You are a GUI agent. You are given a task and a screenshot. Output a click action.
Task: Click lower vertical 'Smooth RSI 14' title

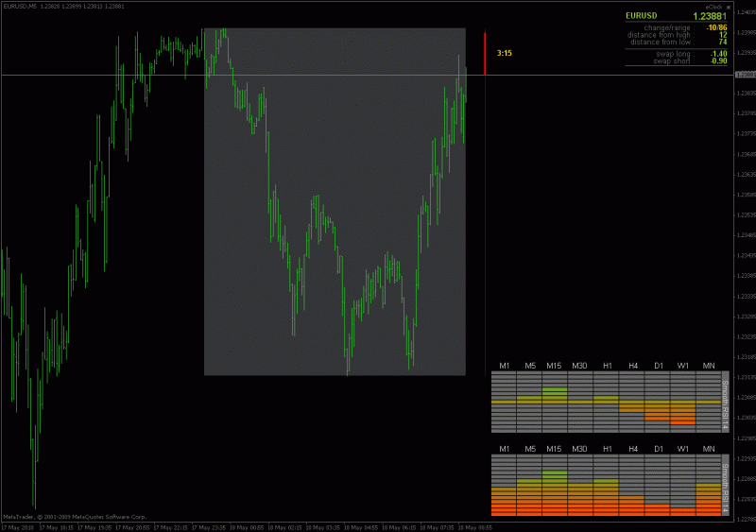[x=725, y=488]
